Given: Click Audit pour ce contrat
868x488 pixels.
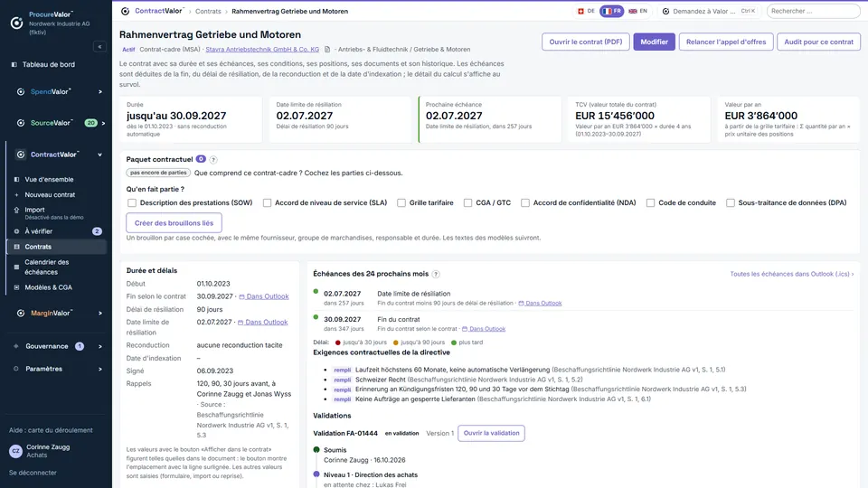Looking at the screenshot, I should tap(819, 42).
